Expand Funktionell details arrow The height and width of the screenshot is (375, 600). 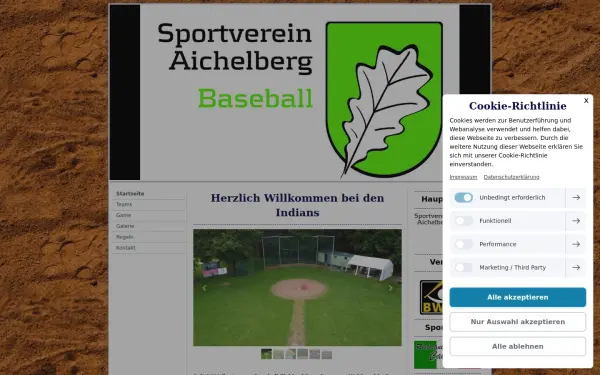pyautogui.click(x=576, y=221)
